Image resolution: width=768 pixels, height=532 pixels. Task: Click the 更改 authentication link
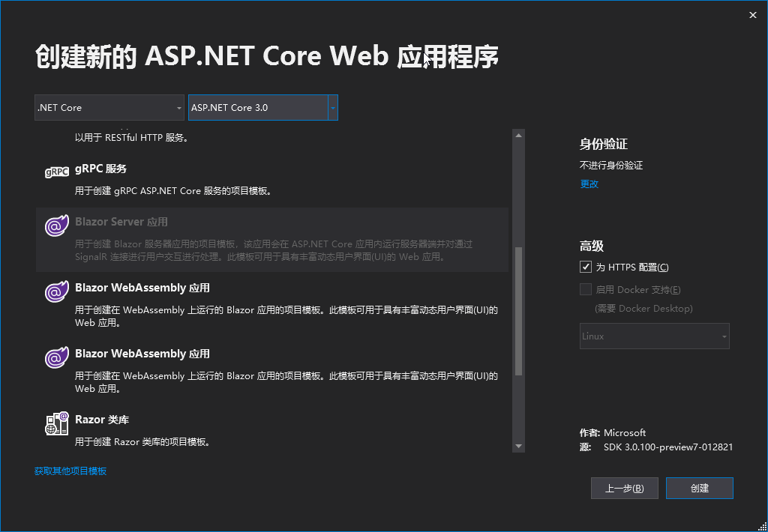(589, 184)
